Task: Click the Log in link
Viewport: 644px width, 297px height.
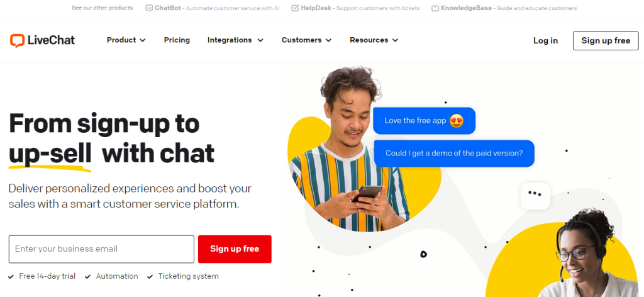Action: 545,41
